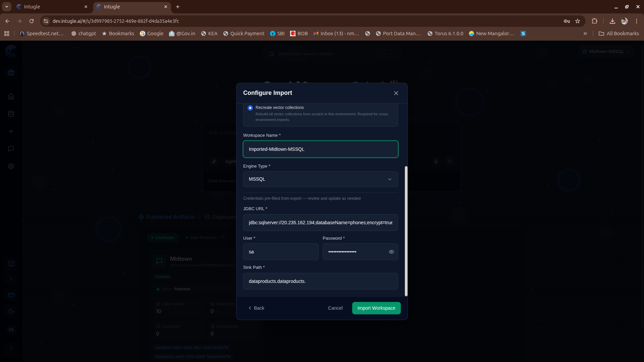Open All Bookmarks folder
This screenshot has height=362, width=644.
click(619, 34)
